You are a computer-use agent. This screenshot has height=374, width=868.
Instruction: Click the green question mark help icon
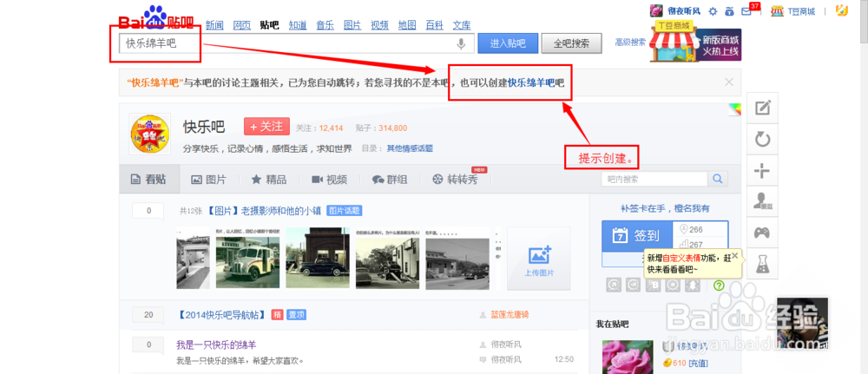pos(719,285)
